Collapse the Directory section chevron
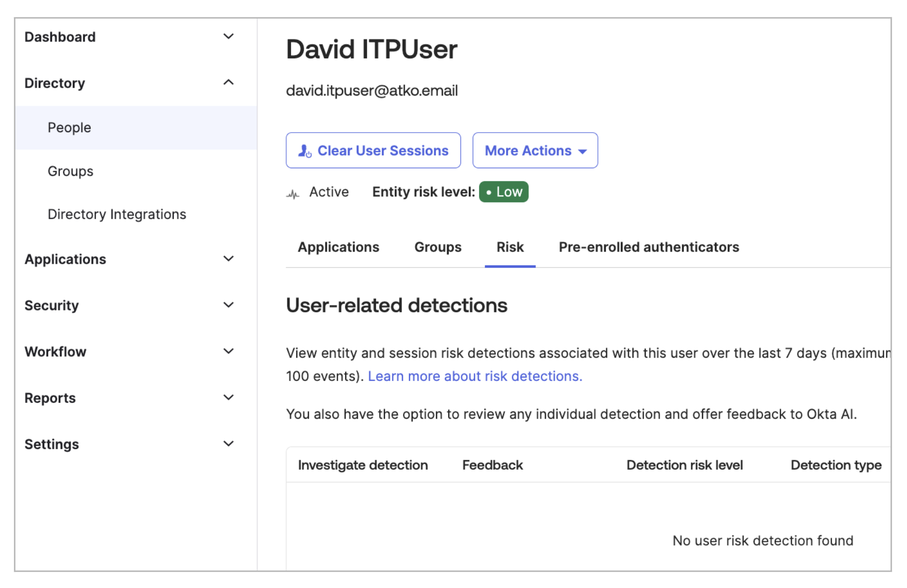This screenshot has height=588, width=907. pos(228,82)
